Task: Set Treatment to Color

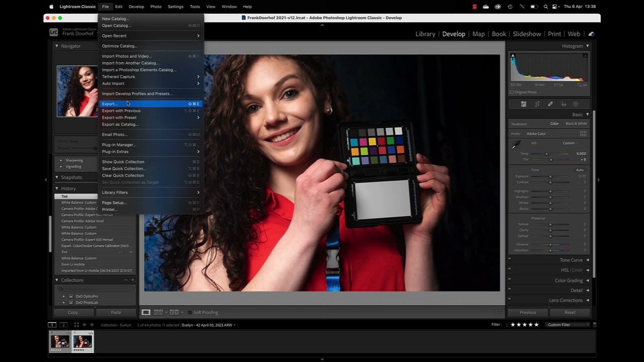Action: [x=554, y=124]
